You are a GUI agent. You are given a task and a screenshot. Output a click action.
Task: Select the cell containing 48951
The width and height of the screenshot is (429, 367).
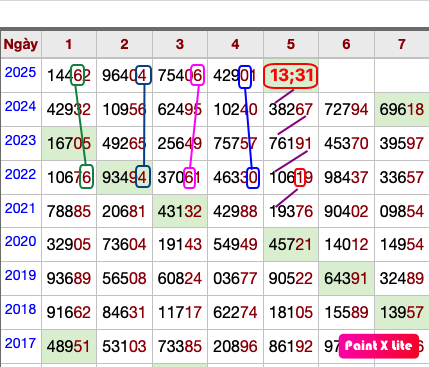(69, 347)
